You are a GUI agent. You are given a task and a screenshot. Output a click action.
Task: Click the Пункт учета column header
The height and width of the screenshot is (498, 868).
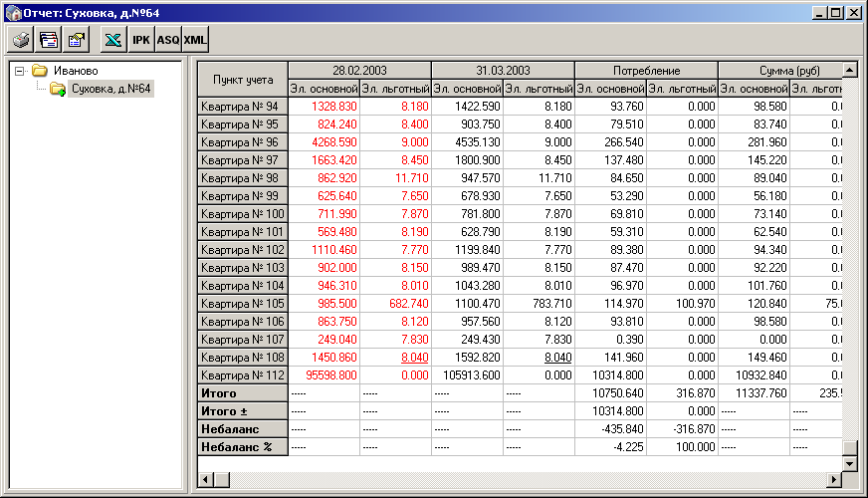tap(243, 80)
